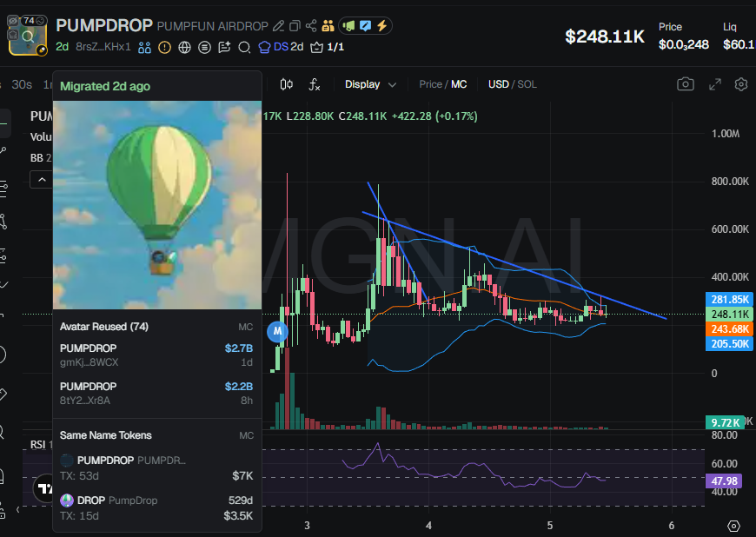Click the orange 243.68K price label
Viewport: 756px width, 537px height.
pyautogui.click(x=729, y=329)
